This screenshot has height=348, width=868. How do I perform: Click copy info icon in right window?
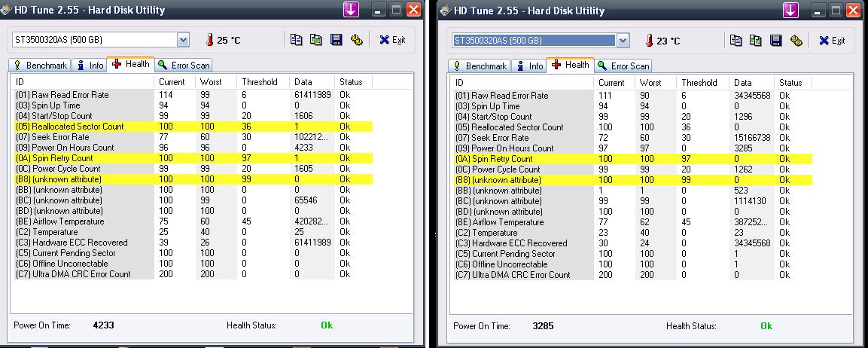[736, 40]
